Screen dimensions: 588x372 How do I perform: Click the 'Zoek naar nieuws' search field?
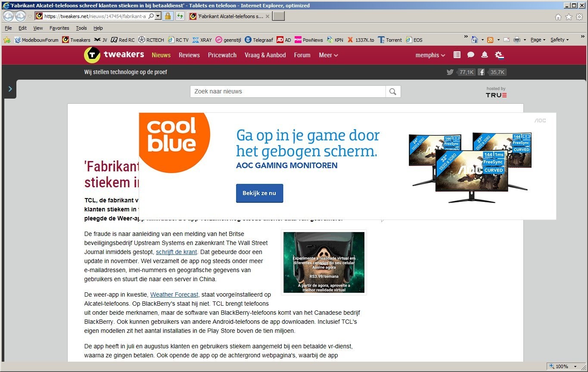(x=288, y=91)
